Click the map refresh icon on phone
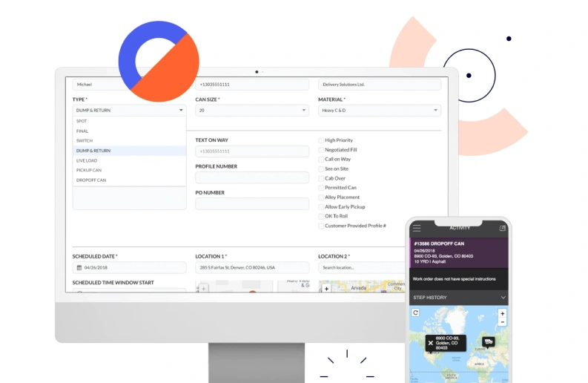The width and height of the screenshot is (588, 383). pos(416,313)
